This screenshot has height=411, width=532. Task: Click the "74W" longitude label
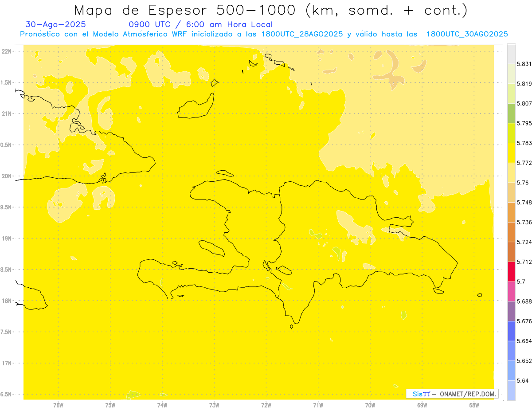[x=162, y=406]
